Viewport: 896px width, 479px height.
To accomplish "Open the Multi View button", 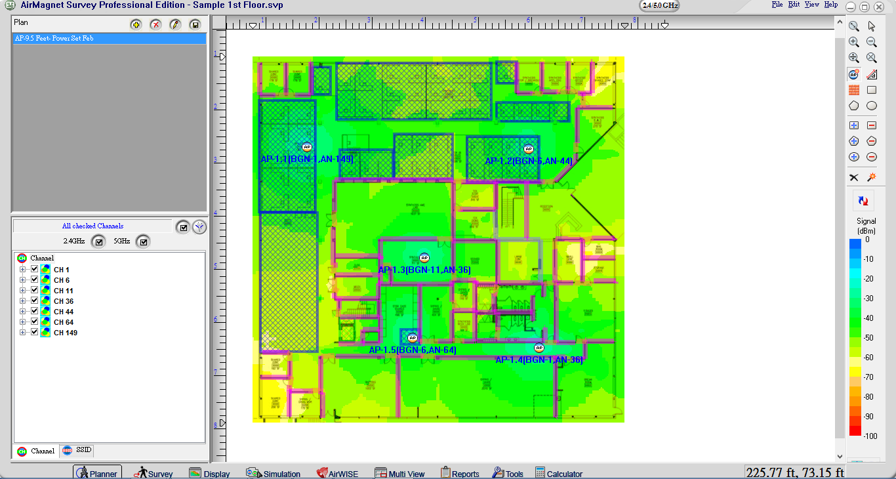I will [399, 473].
